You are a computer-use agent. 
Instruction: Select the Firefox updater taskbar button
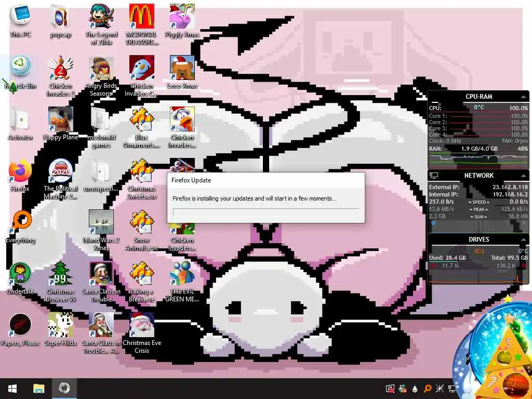(x=64, y=389)
